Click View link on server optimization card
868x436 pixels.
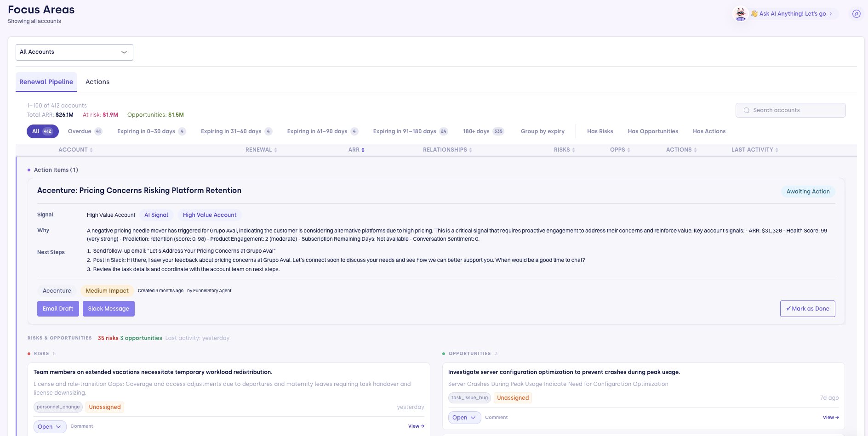(831, 418)
